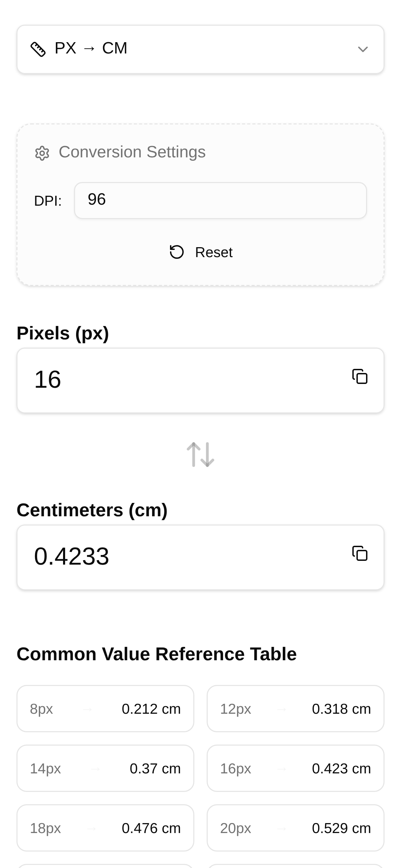
Task: Swap conversion direction with arrows icon
Action: (200, 455)
